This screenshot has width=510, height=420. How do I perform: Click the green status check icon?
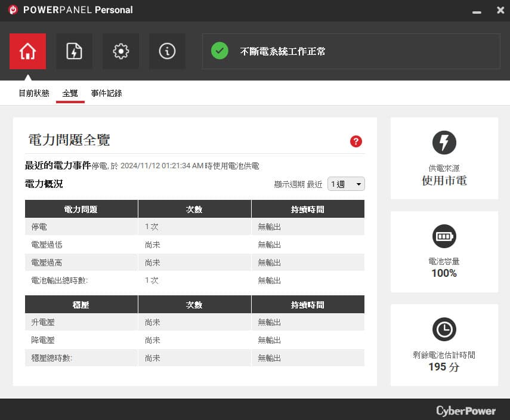click(220, 51)
